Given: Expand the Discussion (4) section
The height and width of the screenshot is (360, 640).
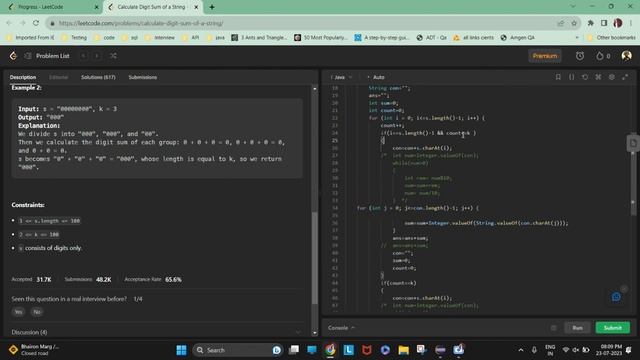Looking at the screenshot, I should point(157,332).
